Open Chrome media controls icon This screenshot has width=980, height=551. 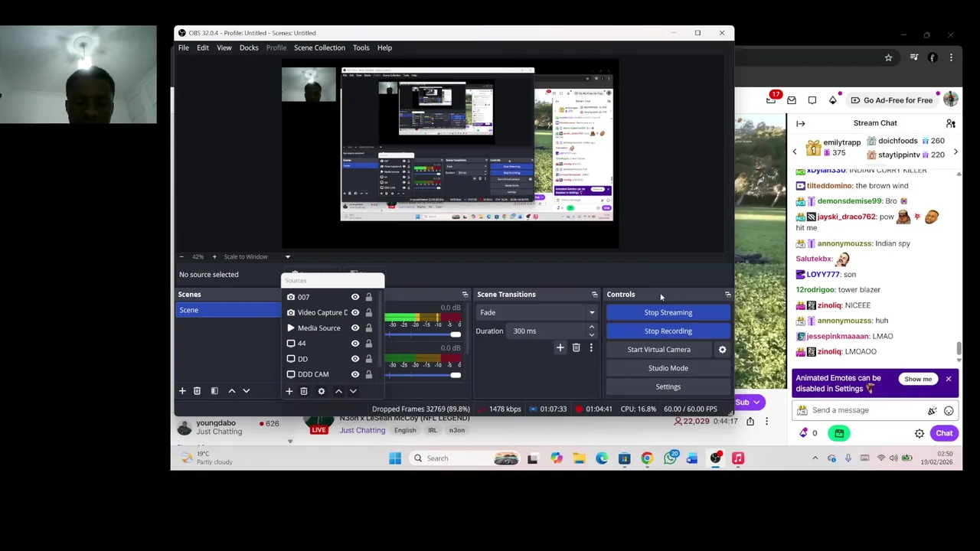(x=914, y=57)
